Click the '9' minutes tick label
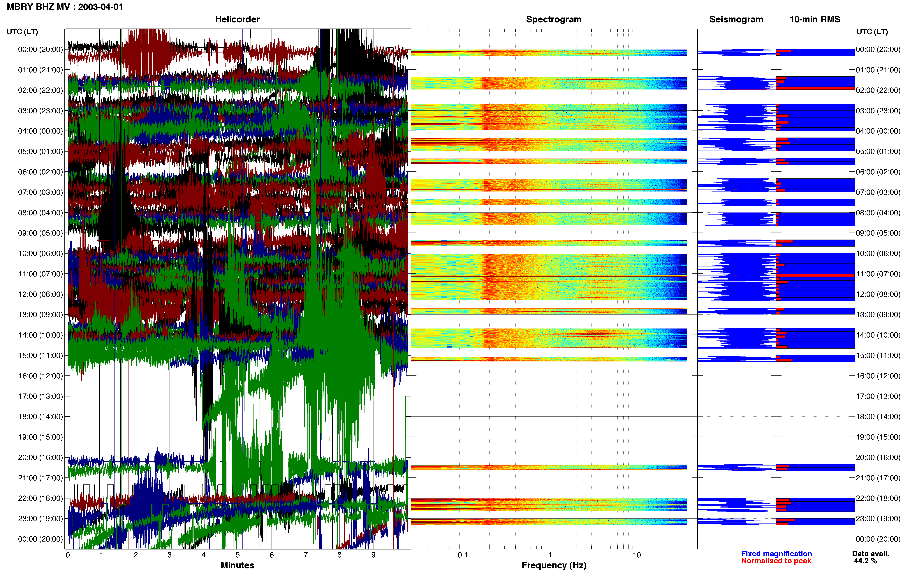Image resolution: width=924 pixels, height=578 pixels. [x=373, y=555]
